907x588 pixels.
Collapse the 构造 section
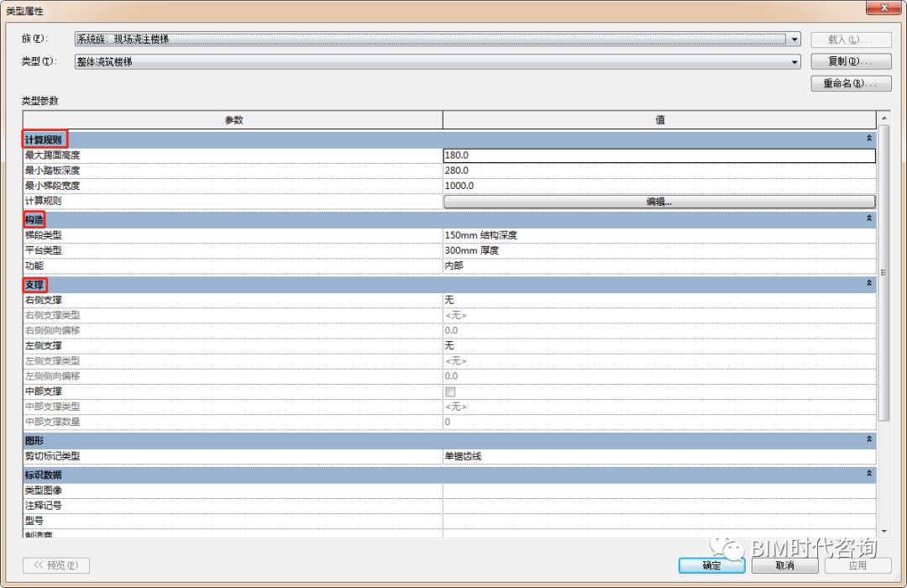869,218
